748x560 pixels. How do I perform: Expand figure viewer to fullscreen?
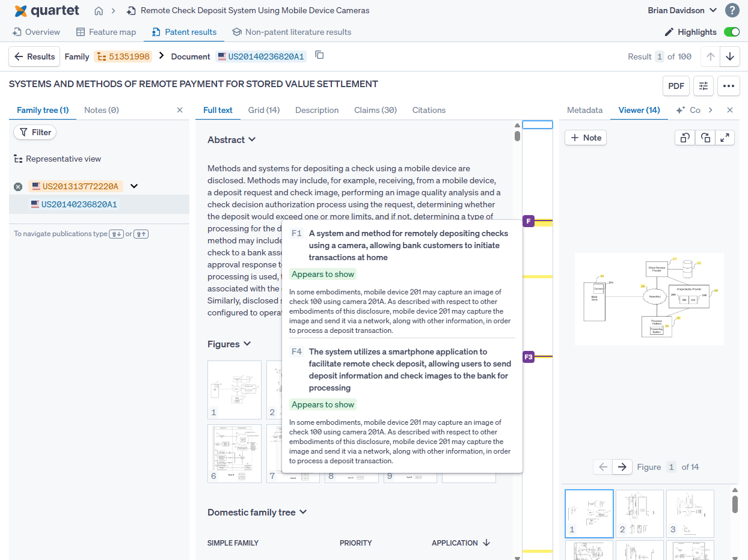tap(725, 138)
